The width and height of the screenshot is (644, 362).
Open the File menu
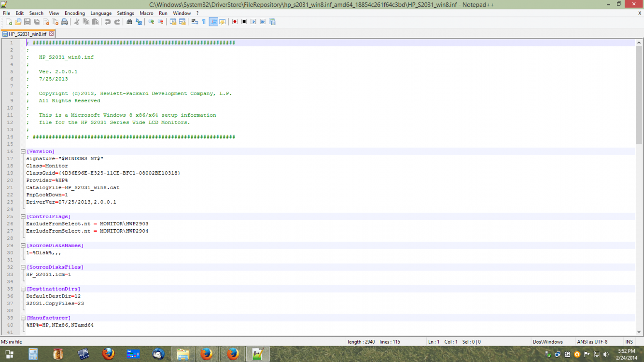6,13
